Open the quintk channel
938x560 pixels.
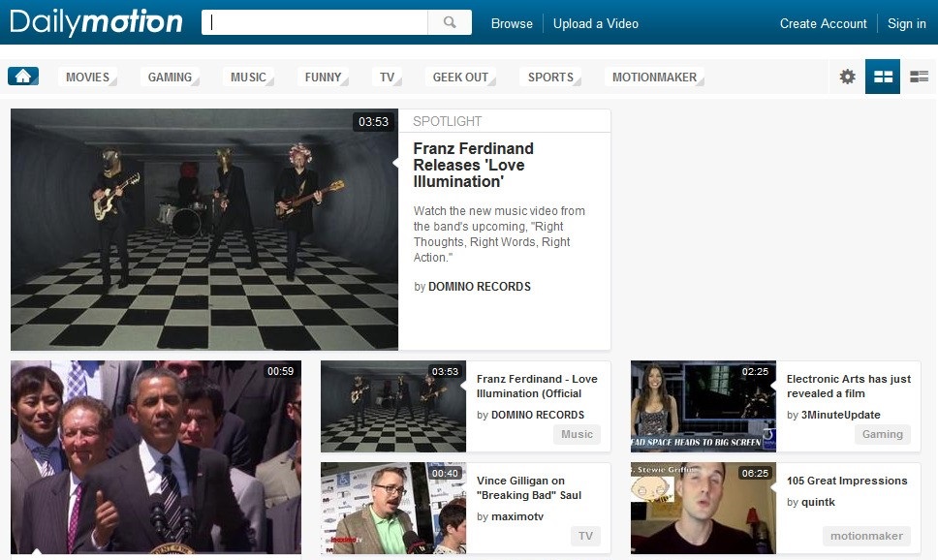coord(818,502)
